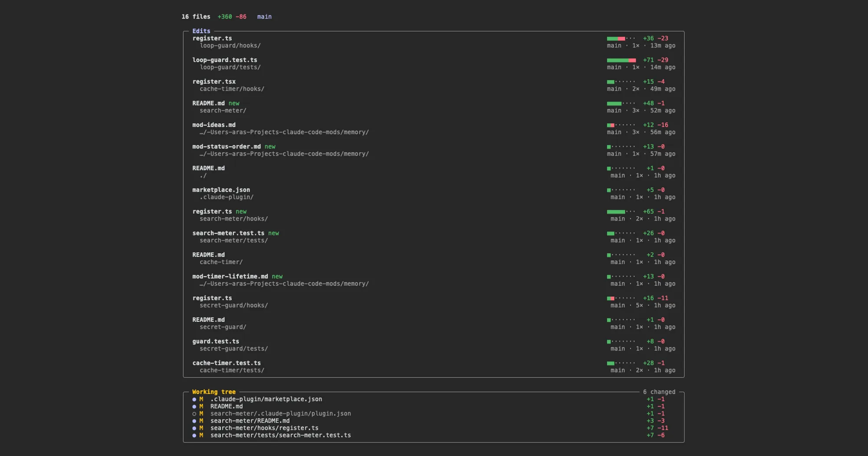Click the +360 additions total
Viewport: 868px width, 456px height.
pyautogui.click(x=225, y=17)
